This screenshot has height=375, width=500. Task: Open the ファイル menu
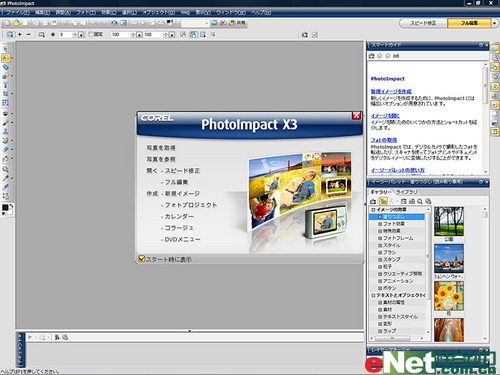click(x=18, y=13)
